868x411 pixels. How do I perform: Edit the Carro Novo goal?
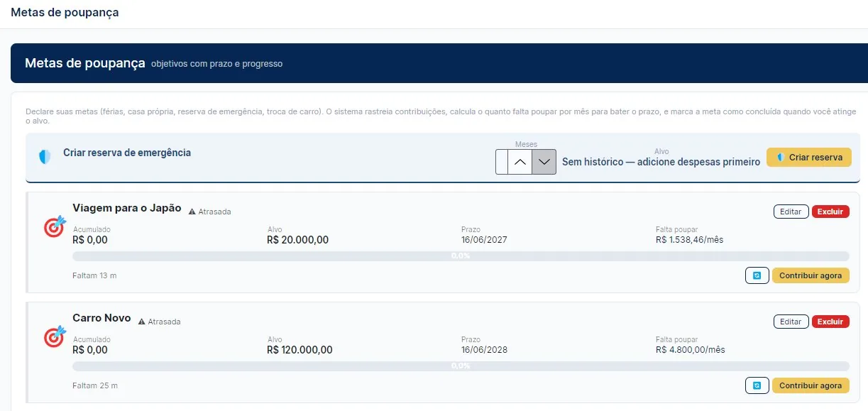point(791,322)
